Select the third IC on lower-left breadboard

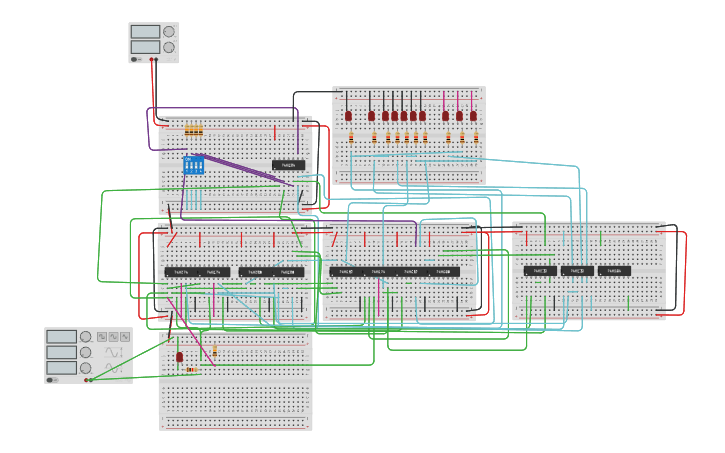(255, 272)
